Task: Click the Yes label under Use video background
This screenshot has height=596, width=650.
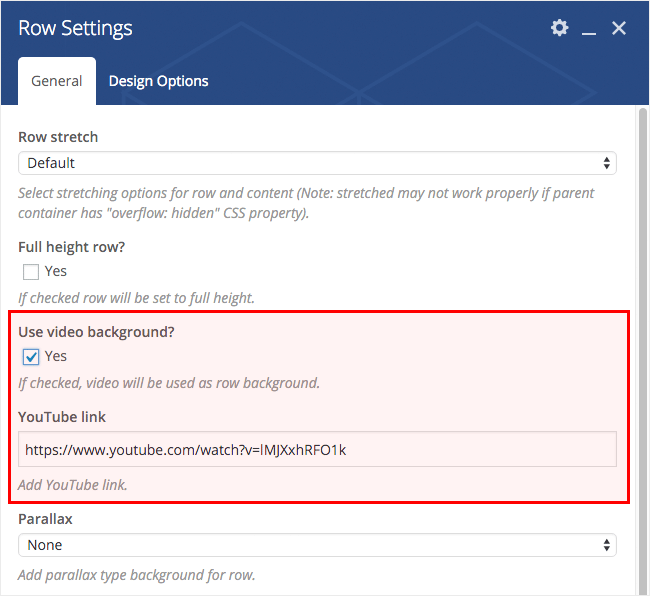Action: tap(56, 356)
